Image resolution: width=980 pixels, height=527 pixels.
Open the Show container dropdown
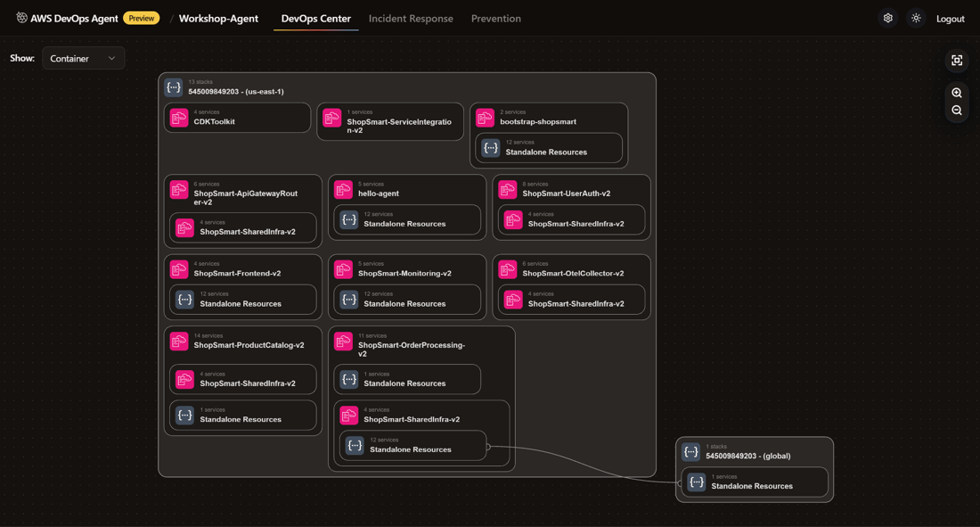(84, 57)
